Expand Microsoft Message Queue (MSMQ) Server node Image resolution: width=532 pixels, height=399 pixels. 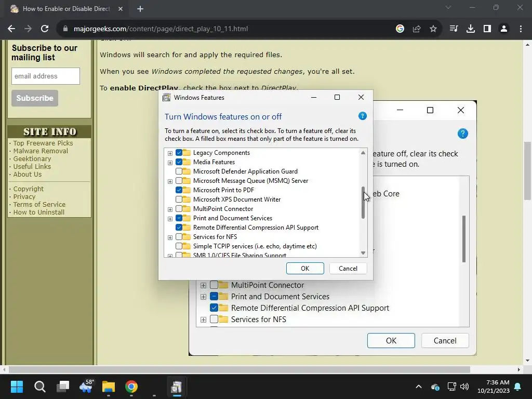(170, 181)
